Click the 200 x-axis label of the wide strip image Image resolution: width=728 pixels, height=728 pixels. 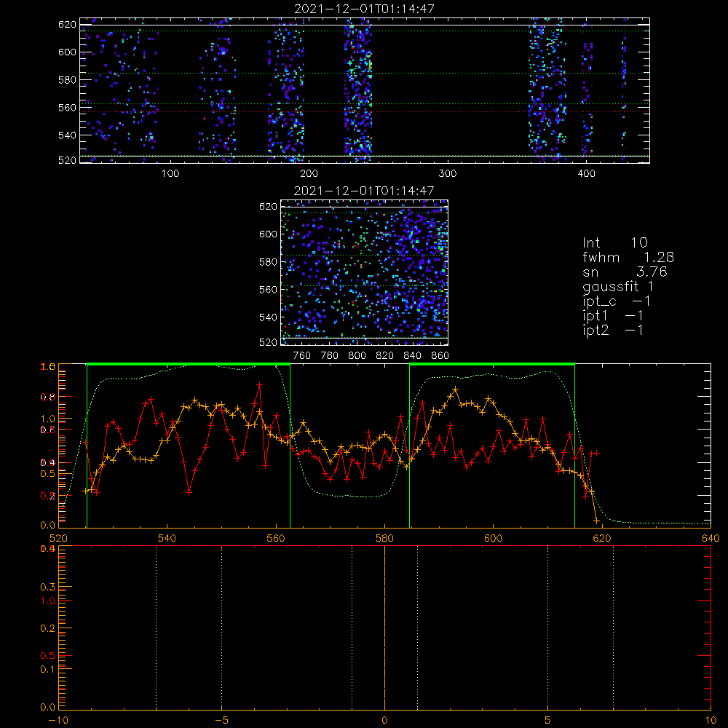[x=309, y=174]
